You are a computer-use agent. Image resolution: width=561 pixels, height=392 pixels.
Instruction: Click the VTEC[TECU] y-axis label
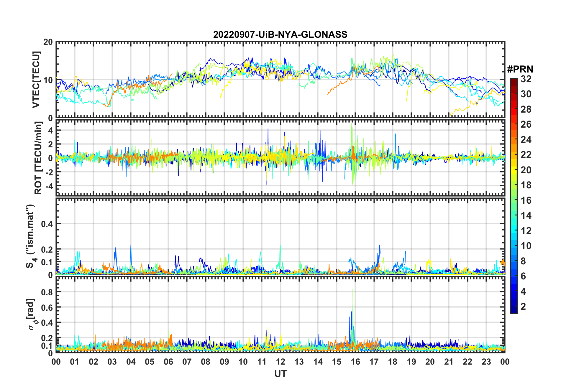click(x=36, y=80)
